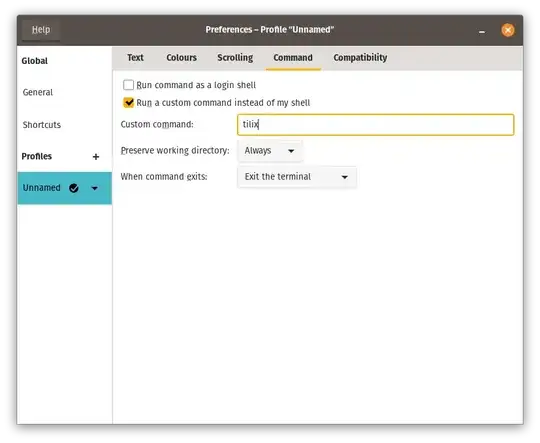Viewport: 540px width, 443px height.
Task: Open General settings in sidebar
Action: tap(38, 92)
